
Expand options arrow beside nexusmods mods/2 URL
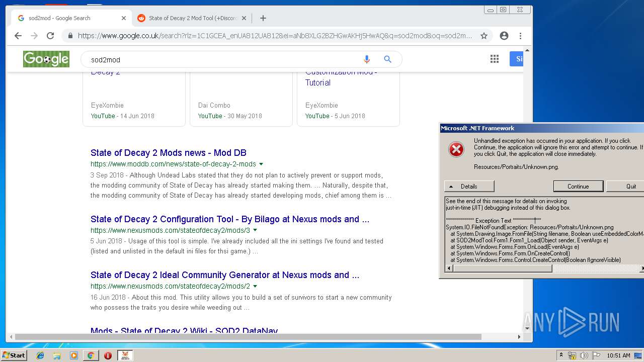[255, 287]
